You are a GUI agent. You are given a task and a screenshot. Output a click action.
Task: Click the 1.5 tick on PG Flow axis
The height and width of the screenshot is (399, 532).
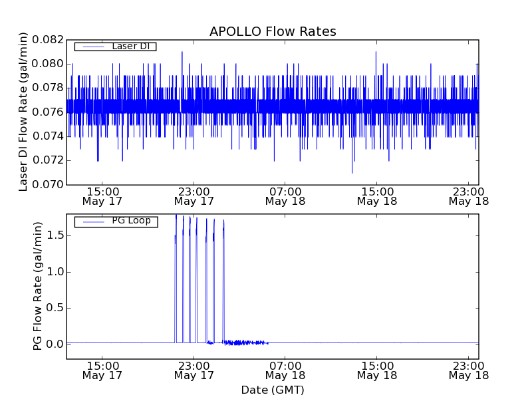tap(55, 235)
